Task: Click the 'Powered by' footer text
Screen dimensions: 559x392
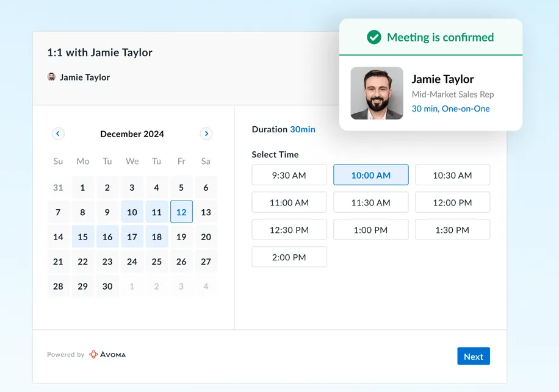Action: [x=65, y=355]
